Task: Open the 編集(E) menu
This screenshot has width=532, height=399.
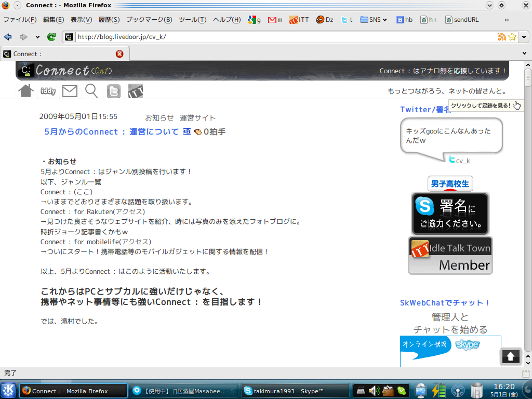Action: [x=54, y=20]
